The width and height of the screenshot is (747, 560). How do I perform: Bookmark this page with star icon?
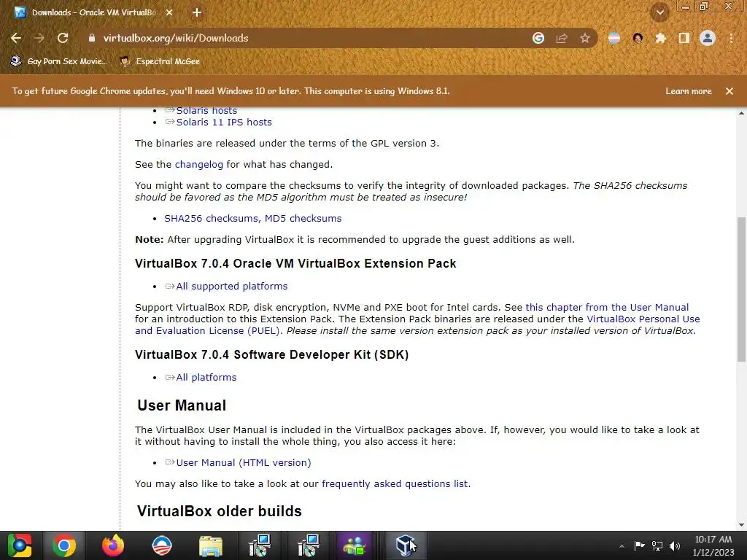[585, 38]
